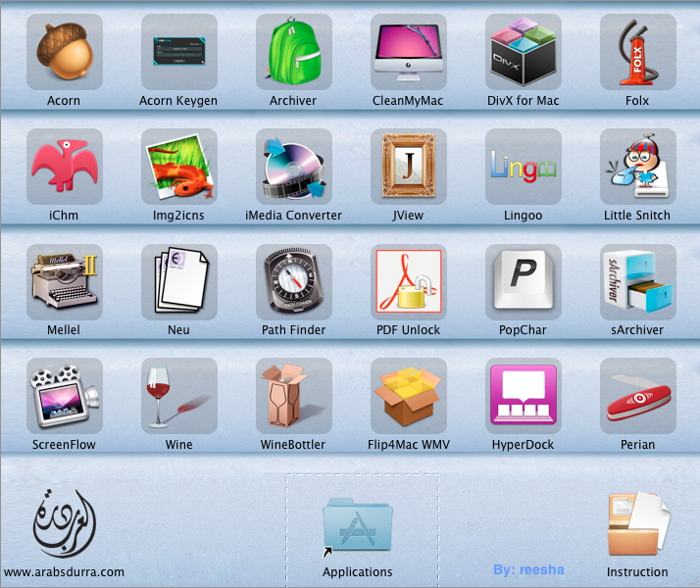Viewport: 700px width, 588px height.
Task: Click the 'Flip4Mac WMV' label
Action: coord(409,445)
